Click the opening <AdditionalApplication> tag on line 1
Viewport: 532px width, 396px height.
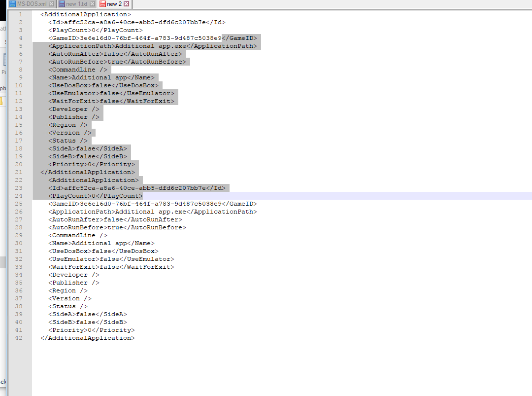click(x=86, y=15)
